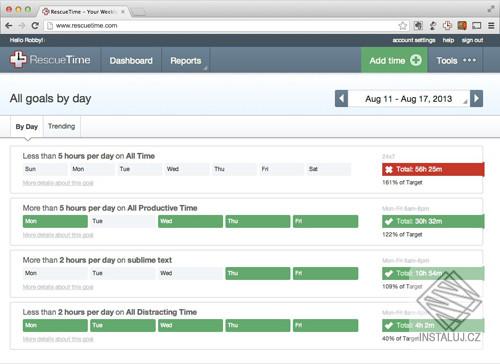Open the Tools menu
500x364 pixels.
click(456, 60)
